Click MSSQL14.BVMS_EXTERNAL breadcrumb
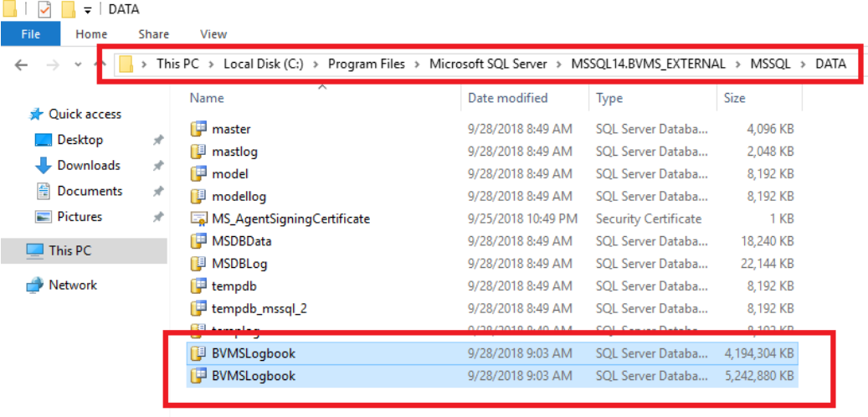The height and width of the screenshot is (417, 868). [648, 64]
